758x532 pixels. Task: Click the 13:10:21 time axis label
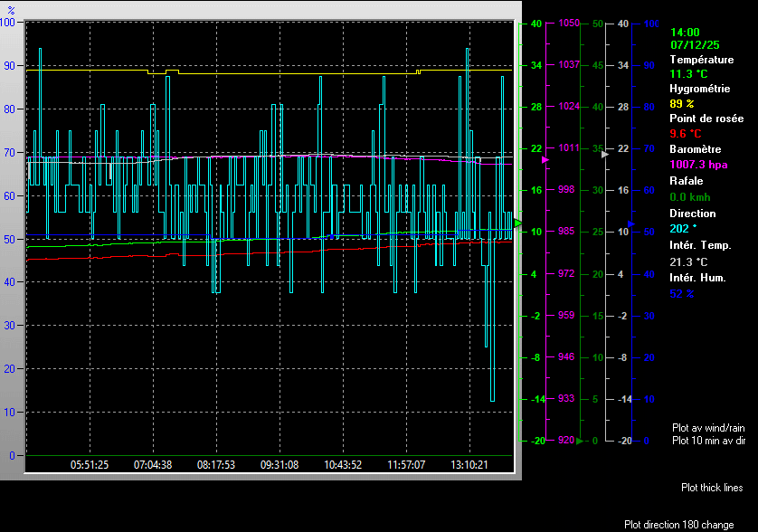[469, 465]
